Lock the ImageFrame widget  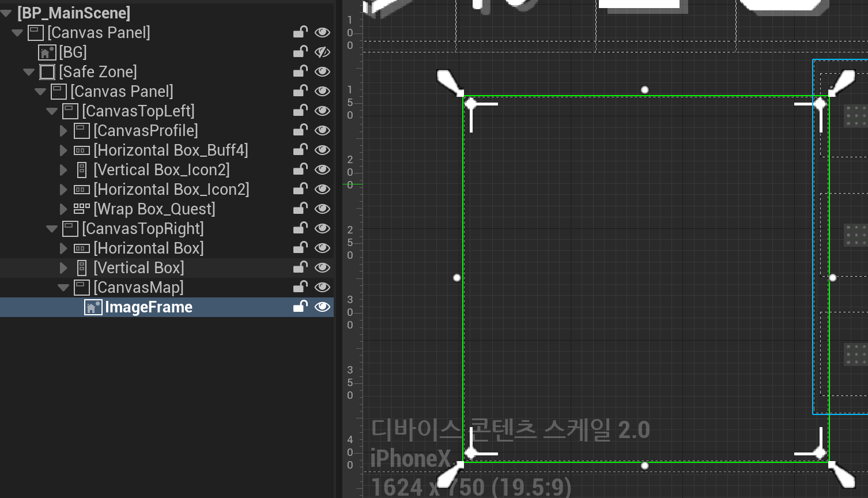tap(300, 307)
